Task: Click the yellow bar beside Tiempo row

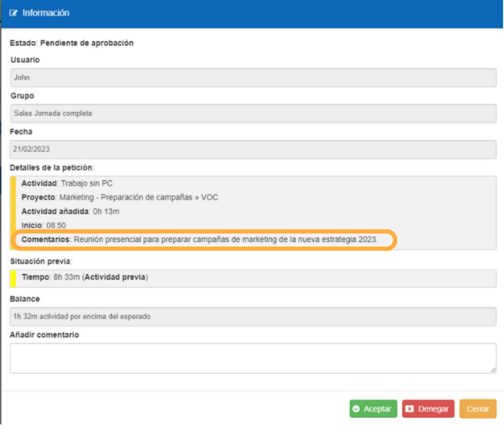Action: pyautogui.click(x=13, y=278)
